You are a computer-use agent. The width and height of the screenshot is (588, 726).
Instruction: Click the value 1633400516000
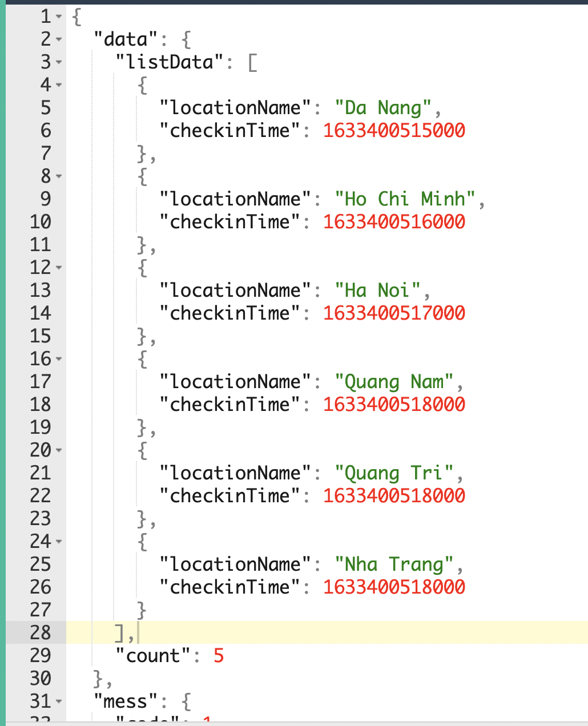coord(394,222)
